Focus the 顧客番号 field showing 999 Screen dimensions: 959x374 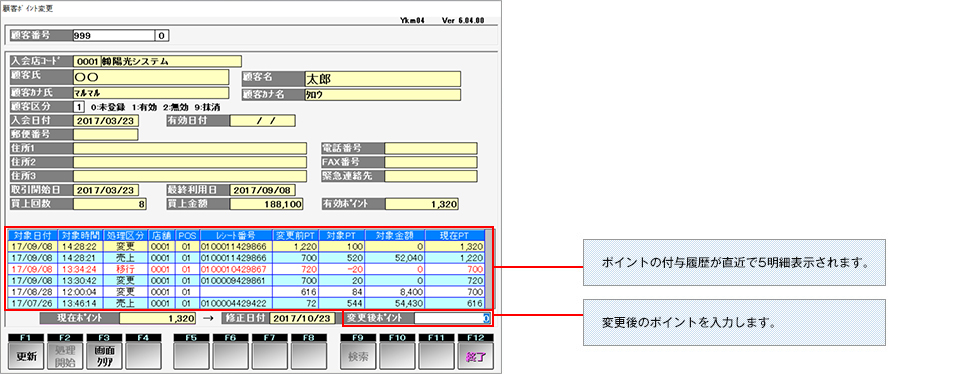[114, 35]
